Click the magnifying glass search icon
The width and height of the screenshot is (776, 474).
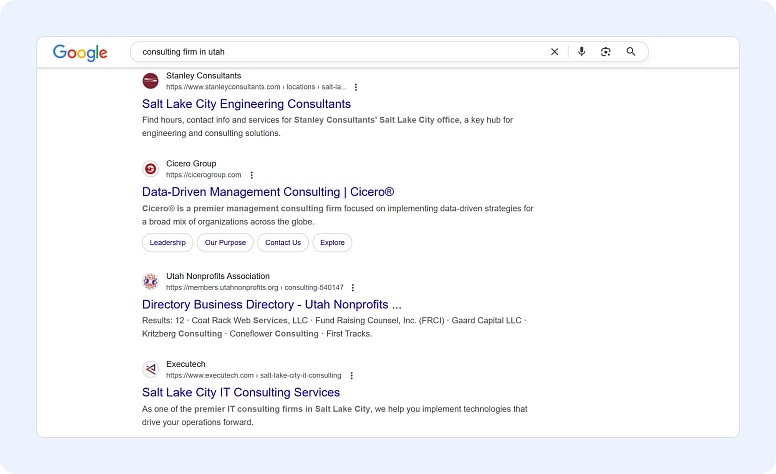click(631, 52)
